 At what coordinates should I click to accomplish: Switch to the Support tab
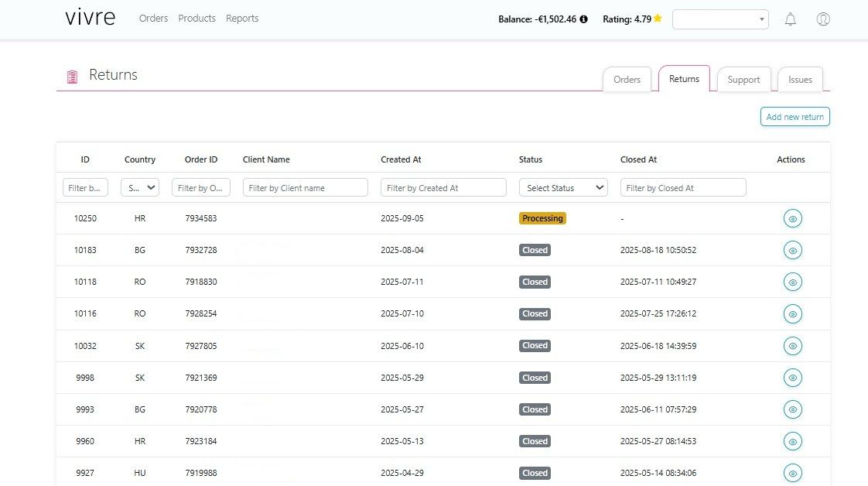coord(743,80)
